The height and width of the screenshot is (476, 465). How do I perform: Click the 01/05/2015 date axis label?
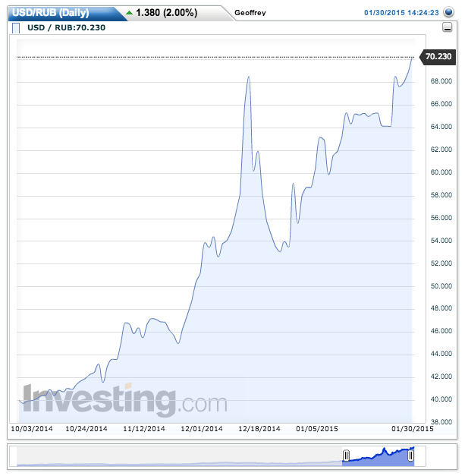(318, 429)
